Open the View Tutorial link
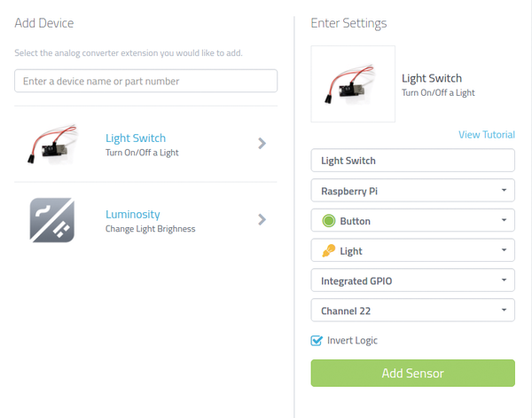 (x=487, y=135)
